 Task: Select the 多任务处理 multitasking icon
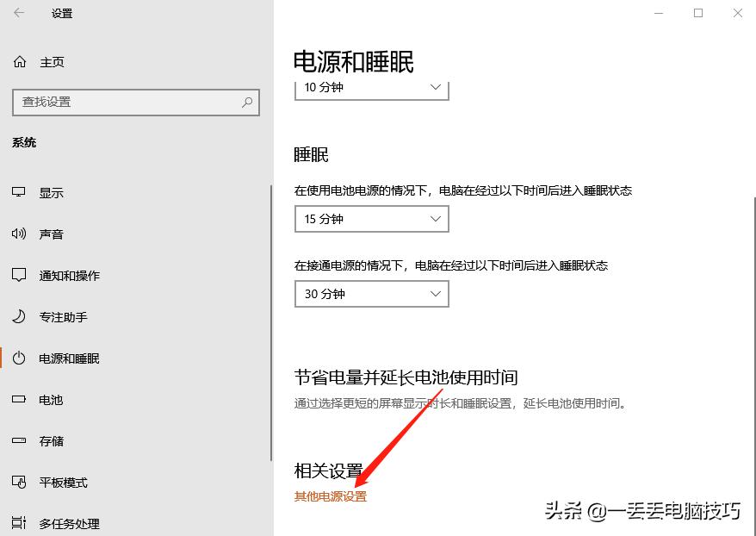click(19, 521)
